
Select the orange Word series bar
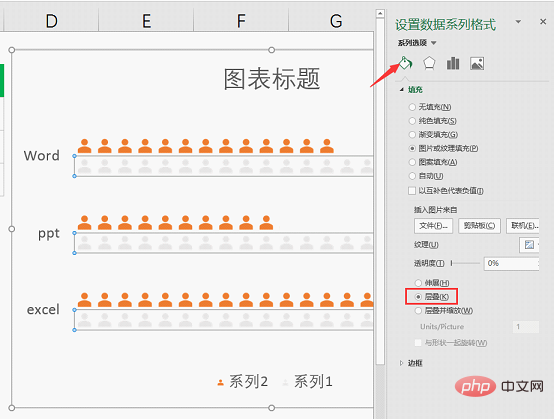click(206, 146)
